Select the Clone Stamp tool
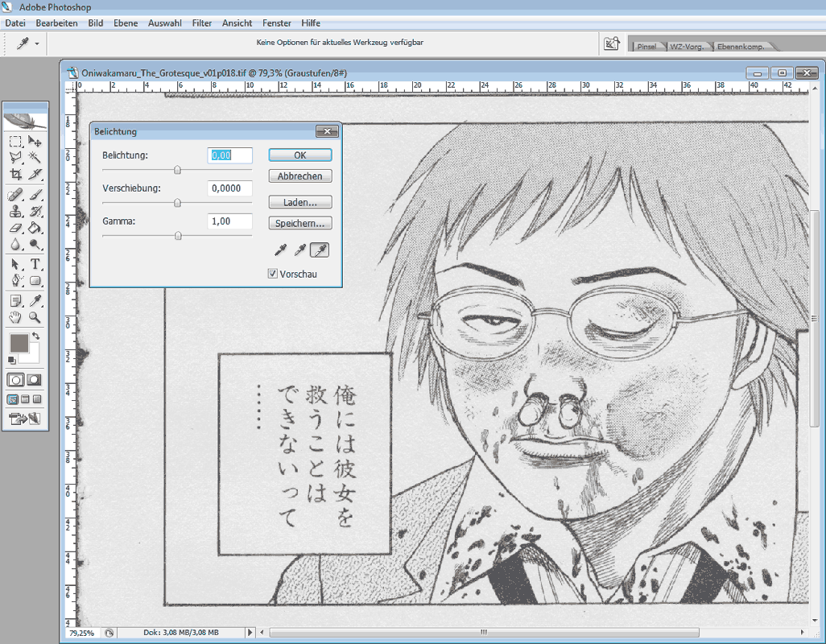Screen dimensions: 826x644 click(x=15, y=211)
